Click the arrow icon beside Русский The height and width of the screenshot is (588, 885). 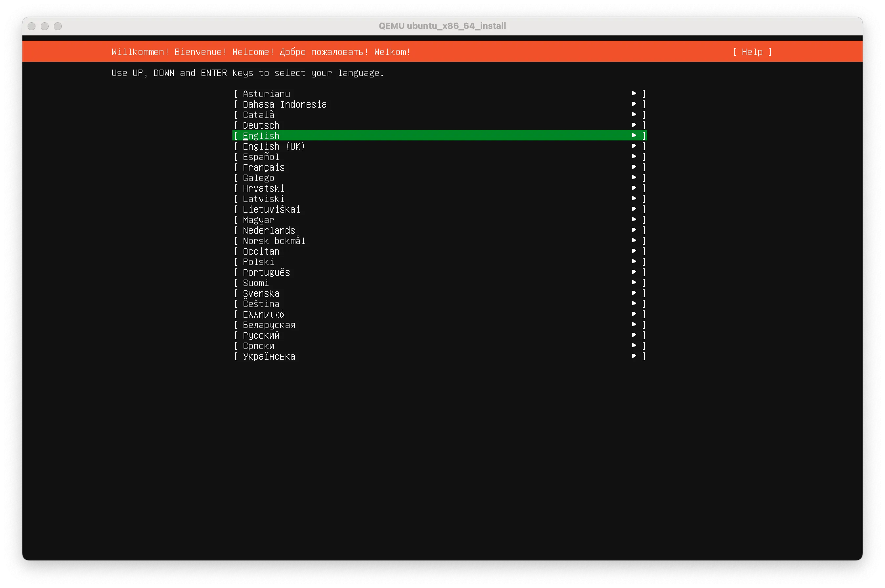click(x=634, y=335)
